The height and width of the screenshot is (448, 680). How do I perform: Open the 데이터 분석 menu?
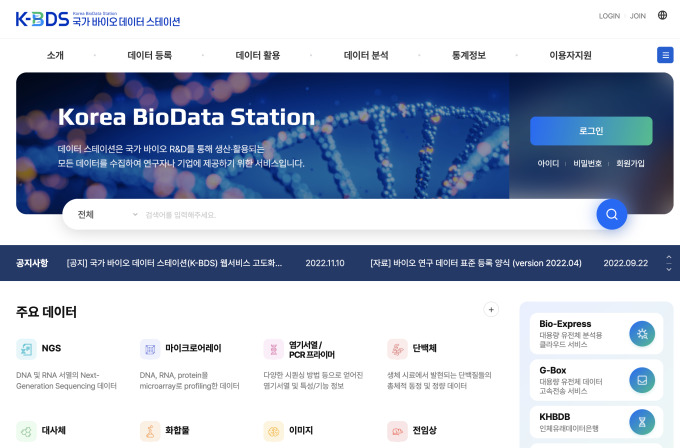(366, 55)
